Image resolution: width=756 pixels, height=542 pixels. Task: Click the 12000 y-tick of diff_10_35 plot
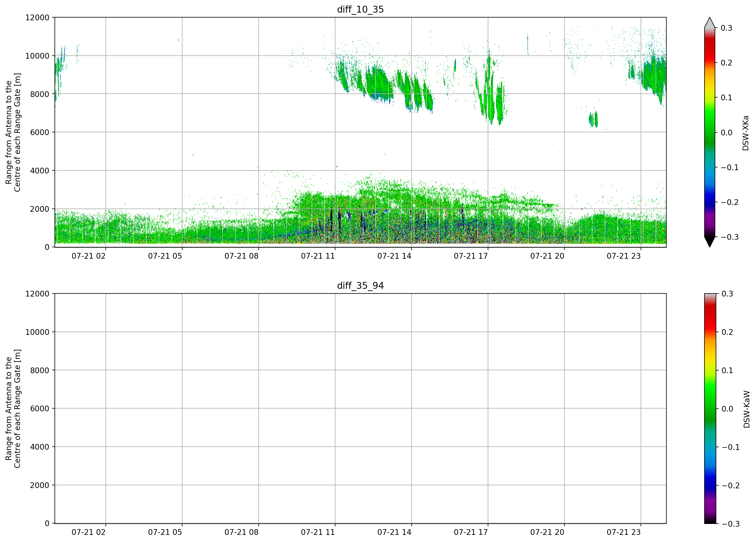(37, 18)
